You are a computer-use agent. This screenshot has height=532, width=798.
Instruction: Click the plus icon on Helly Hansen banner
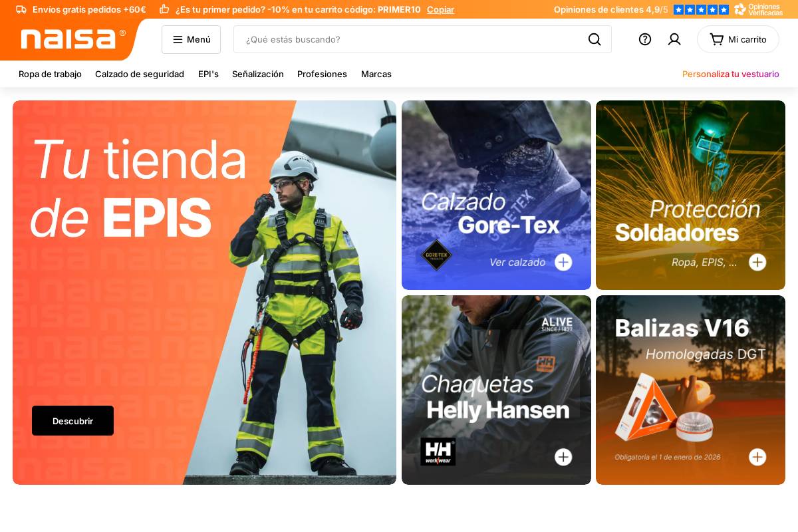pos(563,457)
